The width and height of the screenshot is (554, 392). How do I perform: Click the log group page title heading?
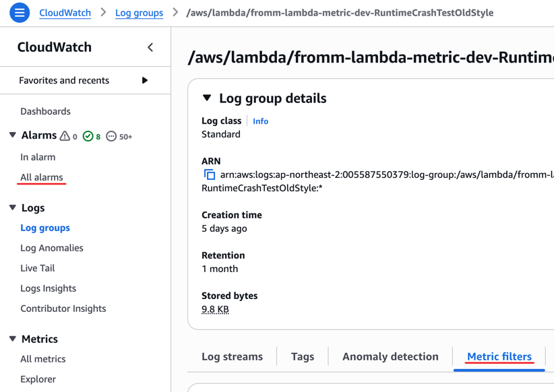pos(371,57)
